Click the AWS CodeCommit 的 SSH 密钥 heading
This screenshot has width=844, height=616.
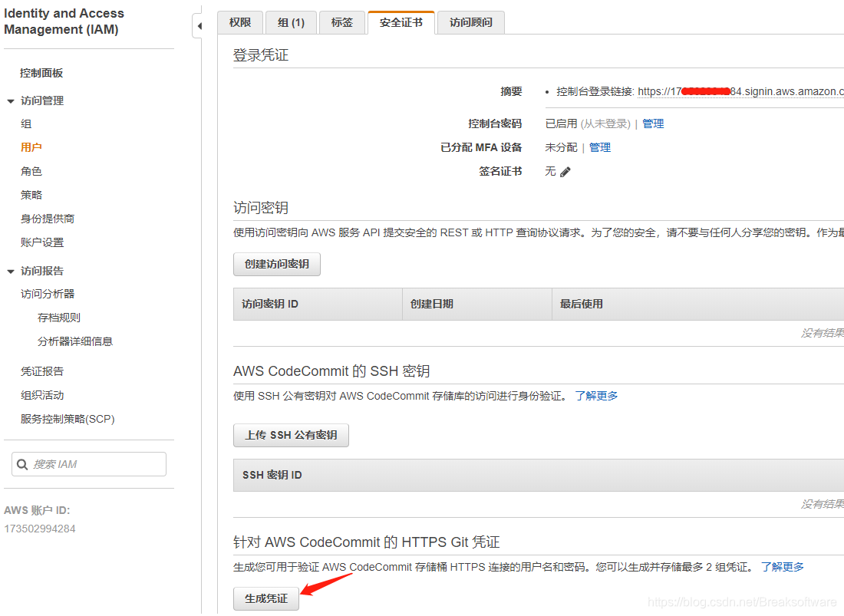pyautogui.click(x=331, y=371)
